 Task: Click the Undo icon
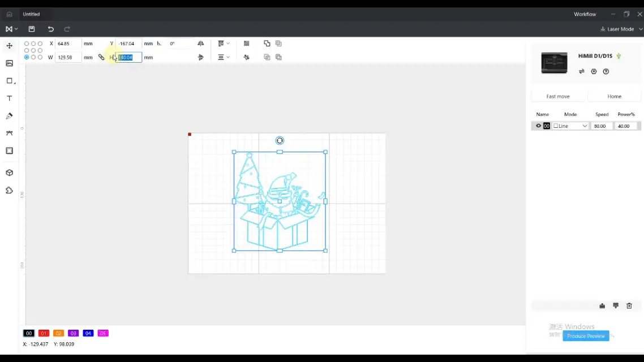50,29
